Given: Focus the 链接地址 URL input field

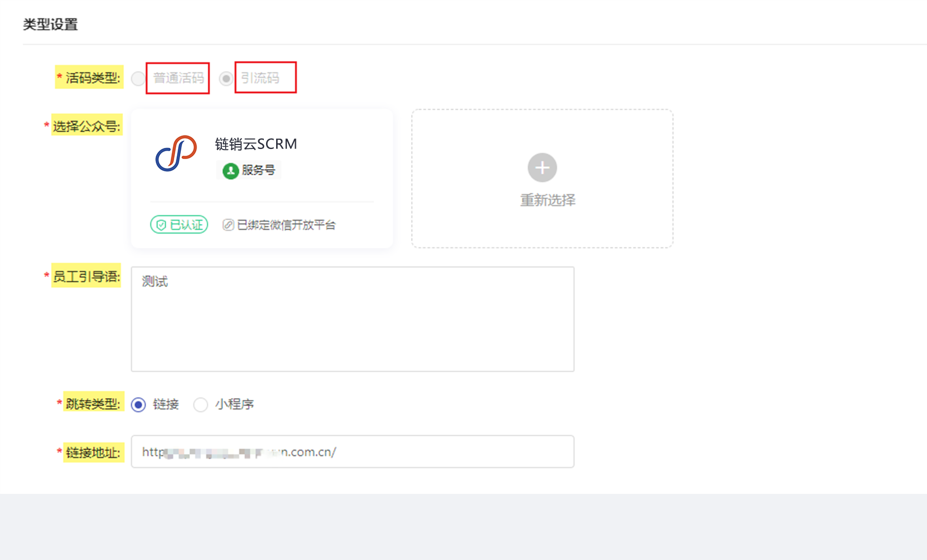Looking at the screenshot, I should tap(353, 451).
